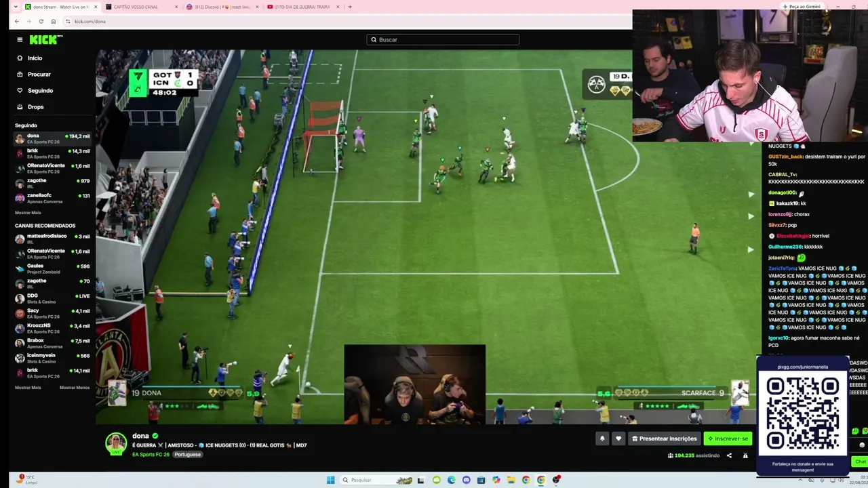Close the Discord browser tab

[x=257, y=7]
